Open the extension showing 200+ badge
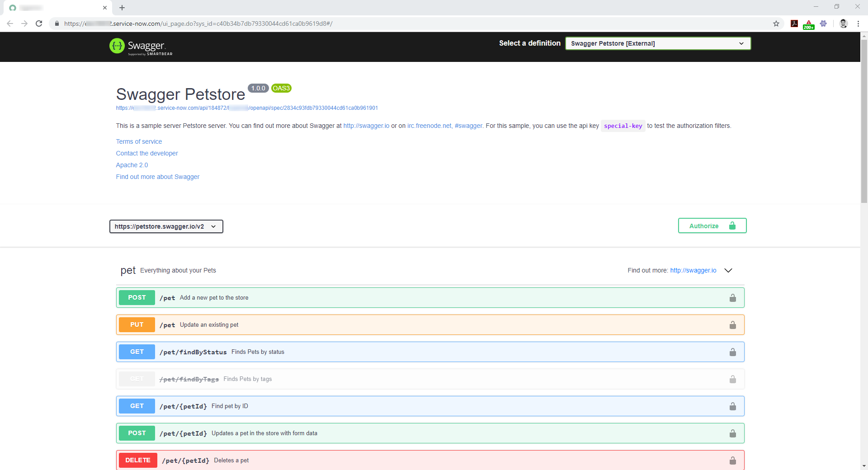The image size is (868, 470). (809, 24)
